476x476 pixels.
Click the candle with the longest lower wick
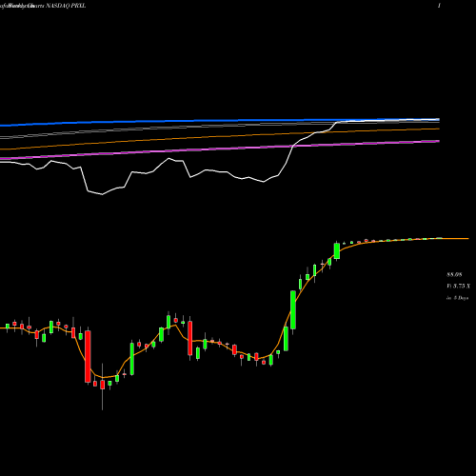pyautogui.click(x=103, y=387)
